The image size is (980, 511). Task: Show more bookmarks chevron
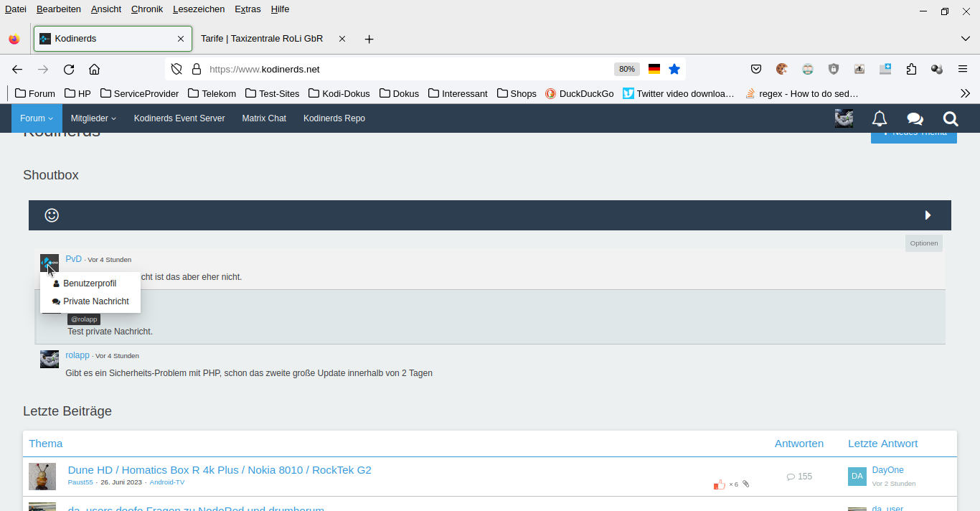pos(965,93)
